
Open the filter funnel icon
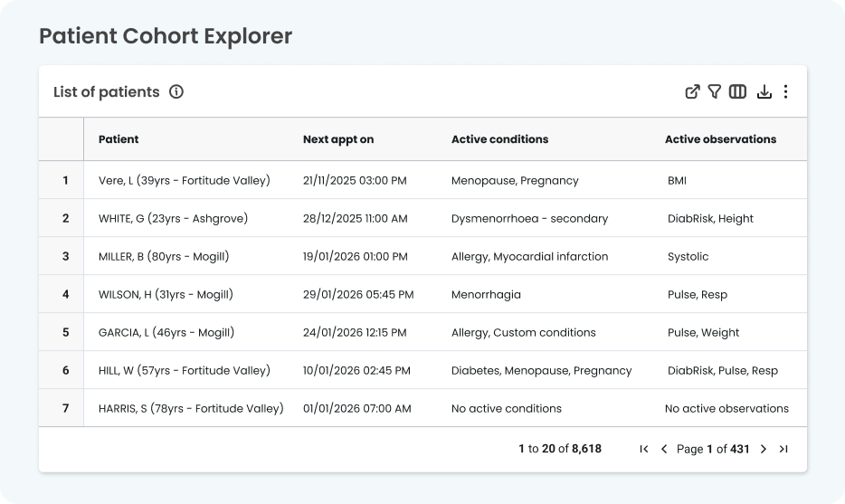(x=715, y=91)
